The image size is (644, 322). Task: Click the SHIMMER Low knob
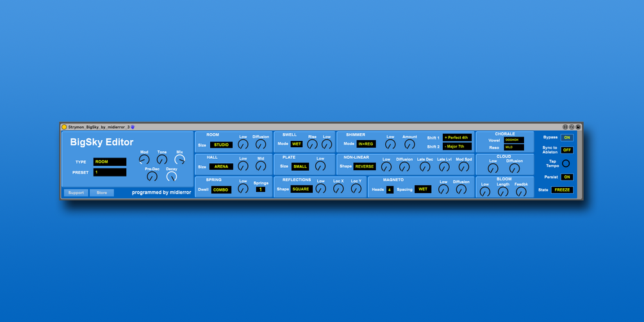click(x=390, y=145)
